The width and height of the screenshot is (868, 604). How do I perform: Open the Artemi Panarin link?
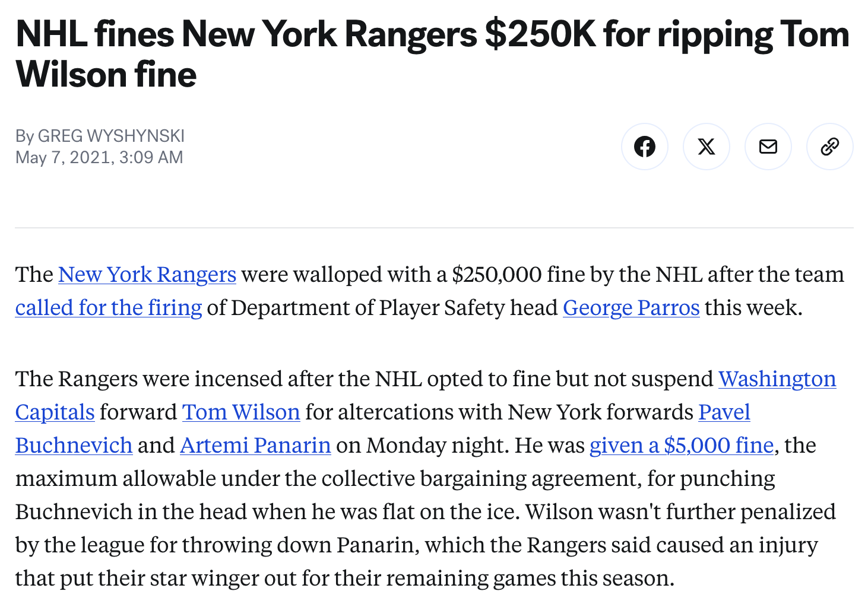pyautogui.click(x=255, y=446)
